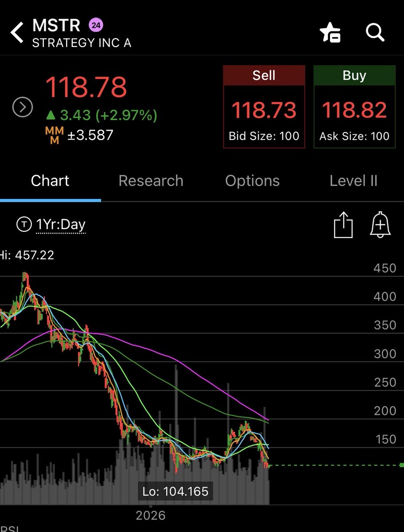Tap the STRATEGY INC A company name
Image resolution: width=404 pixels, height=532 pixels.
(82, 43)
